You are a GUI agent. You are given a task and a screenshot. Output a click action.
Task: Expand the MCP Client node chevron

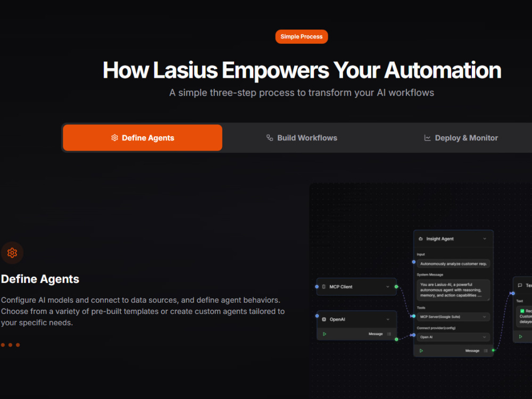point(388,287)
